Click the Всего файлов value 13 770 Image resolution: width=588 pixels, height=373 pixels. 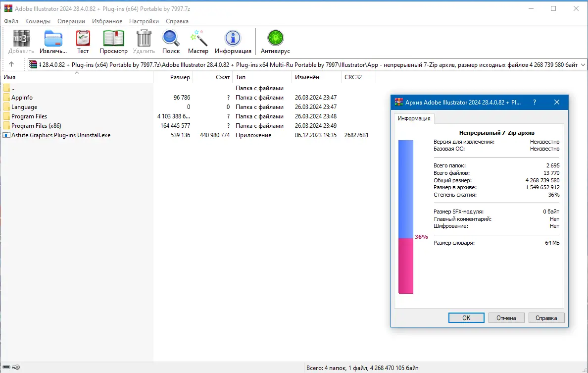point(551,173)
